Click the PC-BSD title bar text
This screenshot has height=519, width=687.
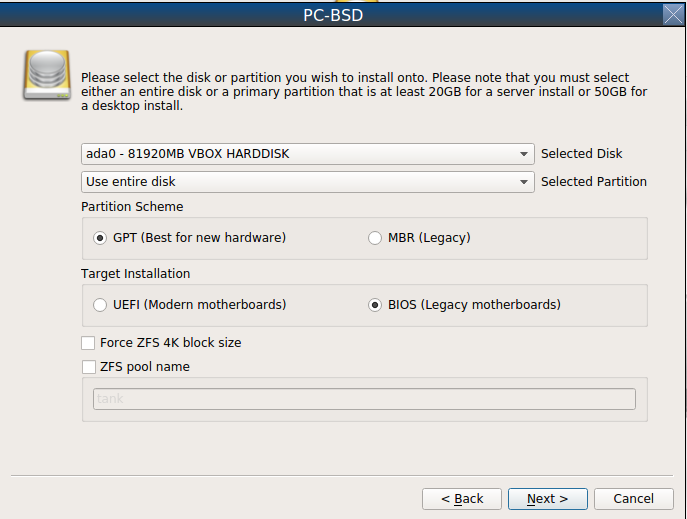[x=333, y=15]
